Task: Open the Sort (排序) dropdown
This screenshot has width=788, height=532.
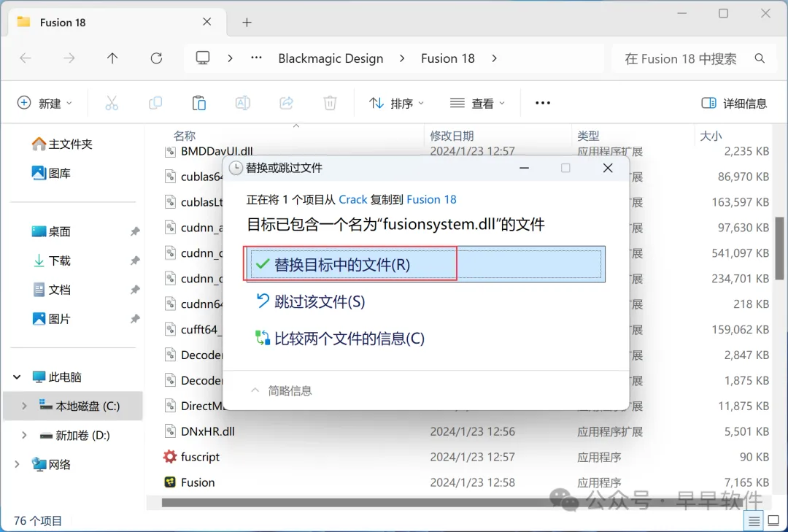Action: (396, 103)
